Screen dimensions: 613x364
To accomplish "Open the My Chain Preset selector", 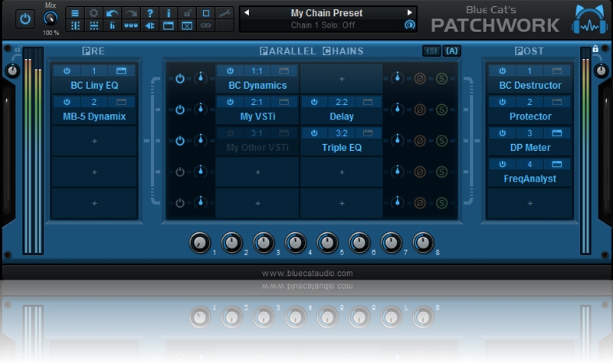I will pos(327,12).
